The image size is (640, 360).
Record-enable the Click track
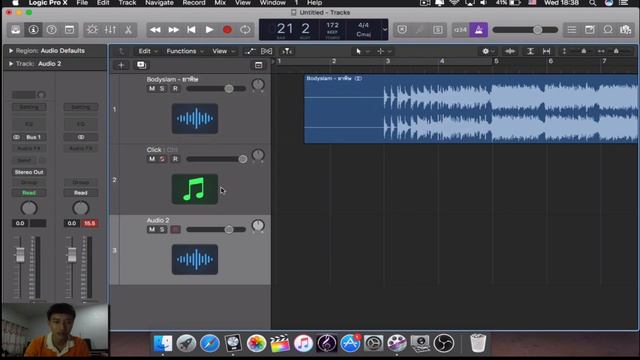[x=175, y=159]
